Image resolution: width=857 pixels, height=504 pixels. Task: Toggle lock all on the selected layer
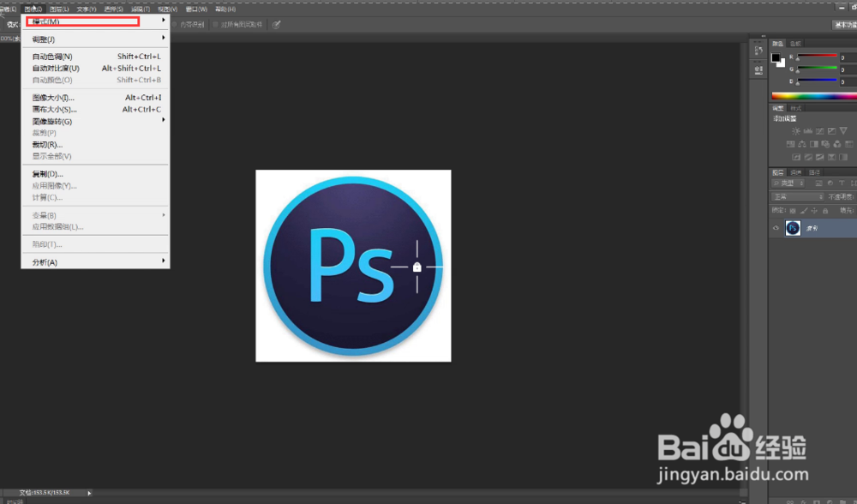click(x=824, y=209)
